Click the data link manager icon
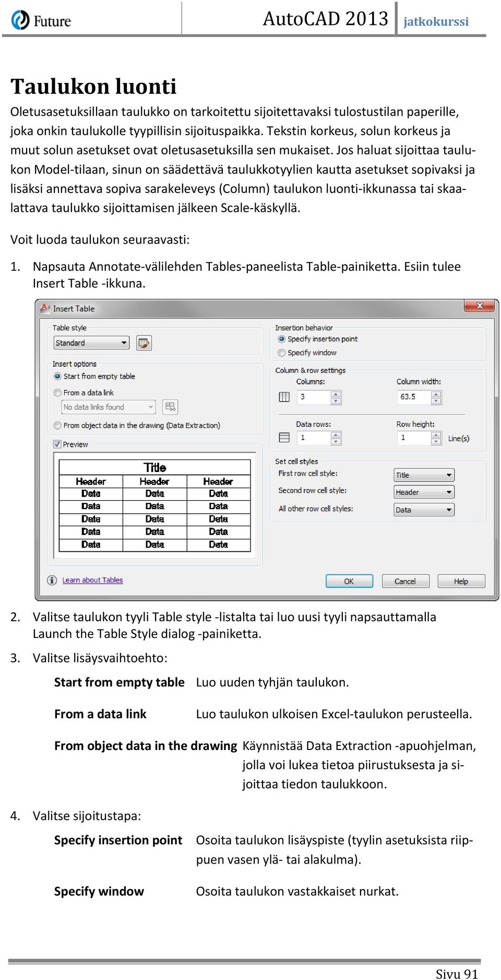Image resolution: width=501 pixels, height=980 pixels. tap(170, 407)
